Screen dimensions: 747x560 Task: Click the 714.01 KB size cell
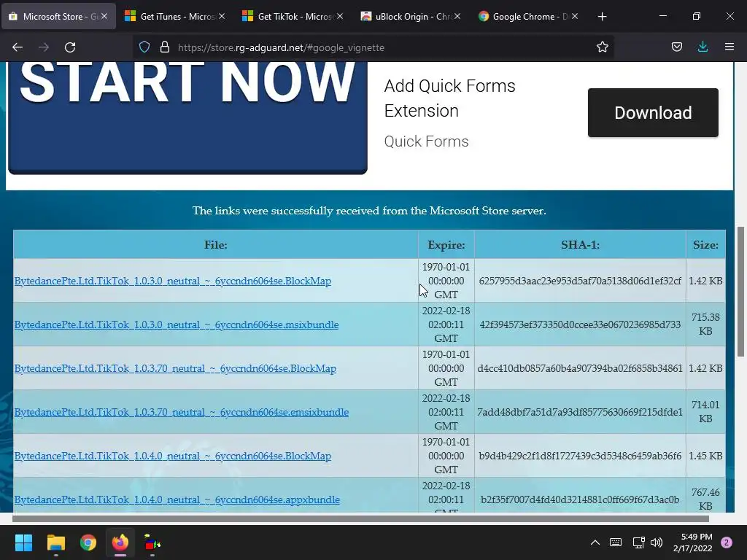pyautogui.click(x=705, y=412)
